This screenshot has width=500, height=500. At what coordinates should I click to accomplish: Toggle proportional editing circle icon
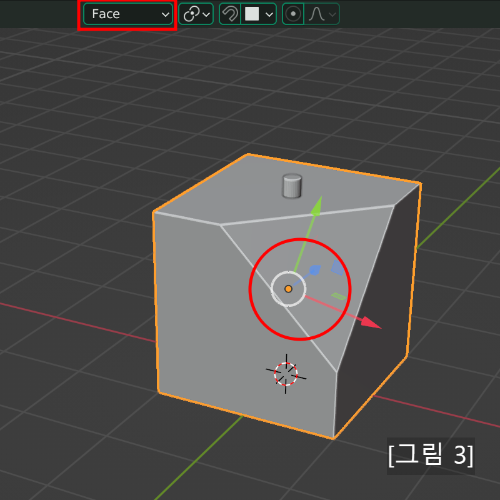293,14
